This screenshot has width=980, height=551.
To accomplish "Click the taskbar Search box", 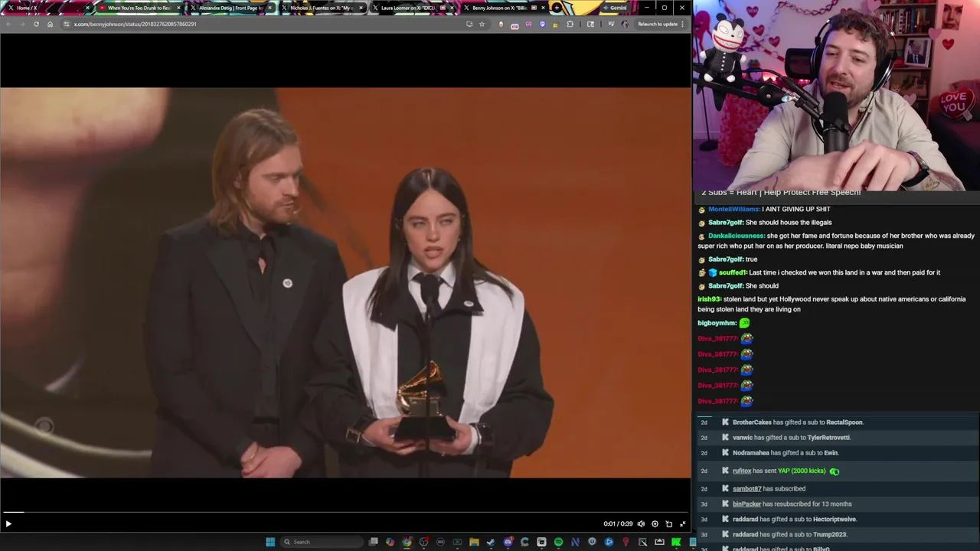I will (321, 542).
